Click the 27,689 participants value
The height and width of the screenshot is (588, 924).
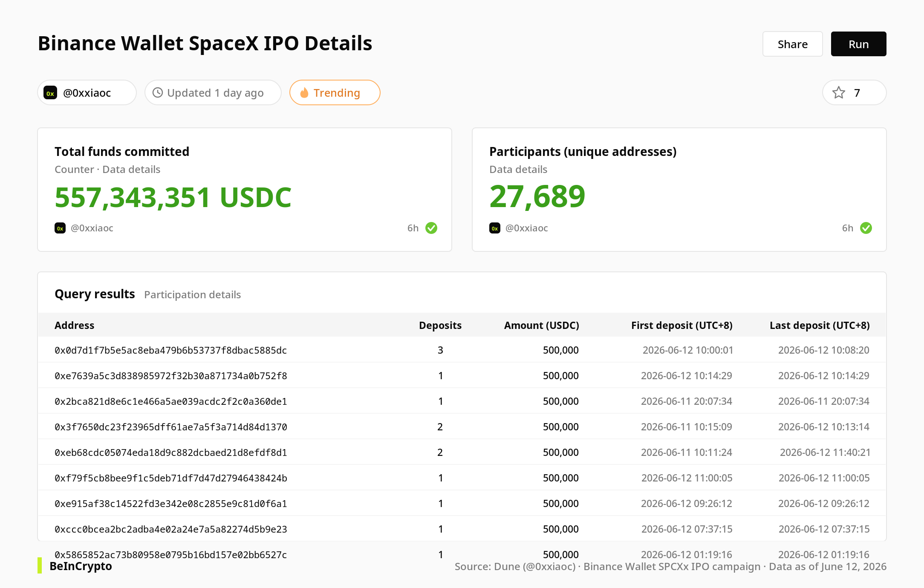coord(537,196)
